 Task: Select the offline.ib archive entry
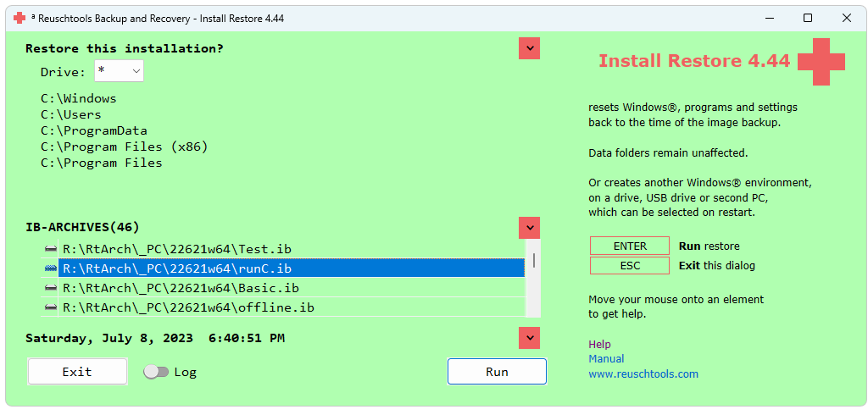coord(188,307)
